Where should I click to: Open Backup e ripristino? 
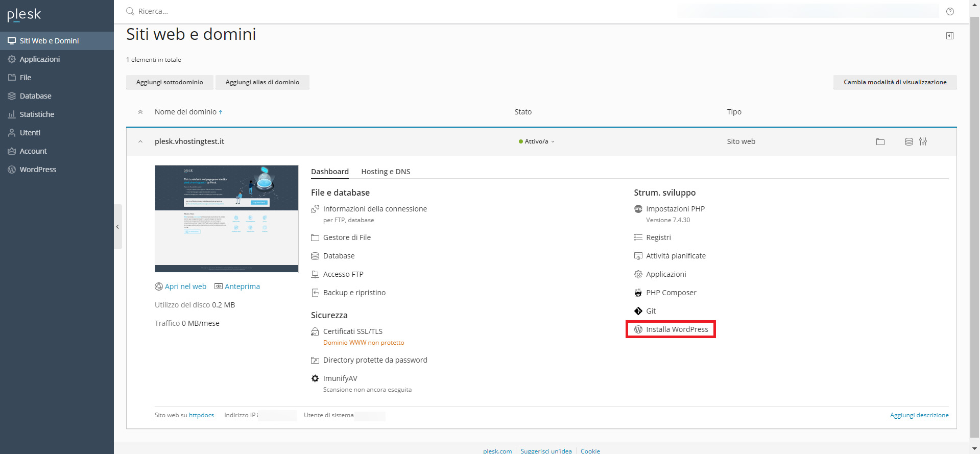[354, 293]
